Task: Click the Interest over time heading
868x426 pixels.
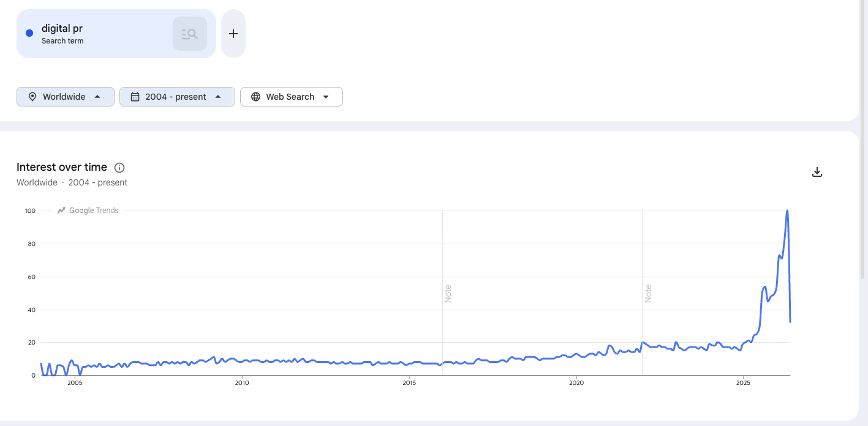Action: pos(62,167)
